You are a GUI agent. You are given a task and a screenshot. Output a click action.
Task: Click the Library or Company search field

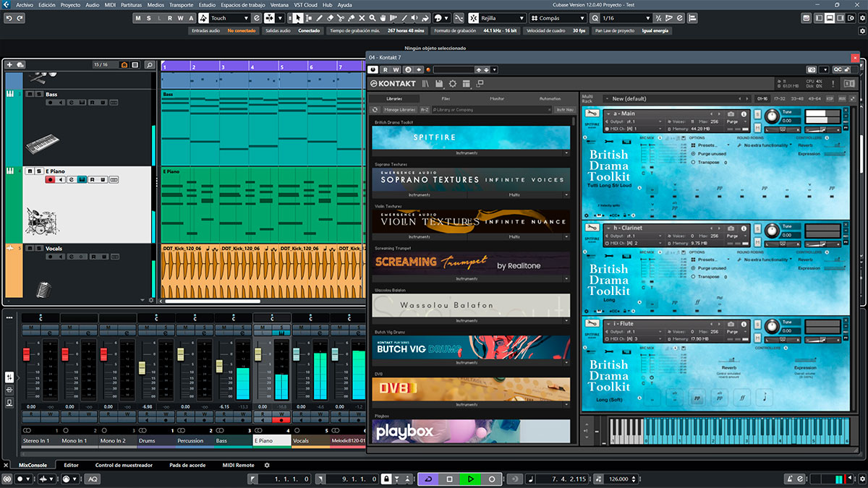click(x=490, y=110)
